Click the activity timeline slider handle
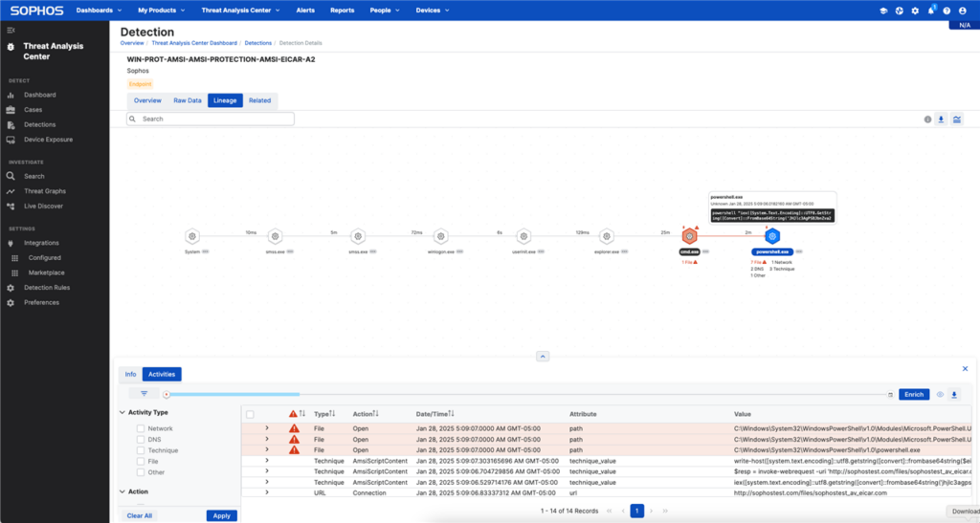This screenshot has height=523, width=980. click(167, 394)
